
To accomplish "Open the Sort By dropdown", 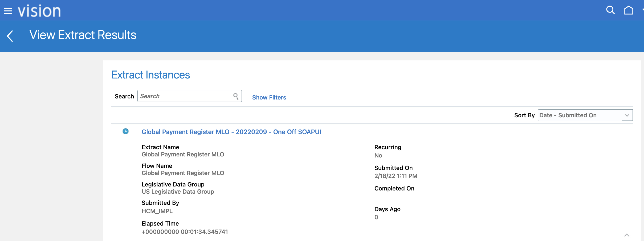I will click(x=585, y=115).
